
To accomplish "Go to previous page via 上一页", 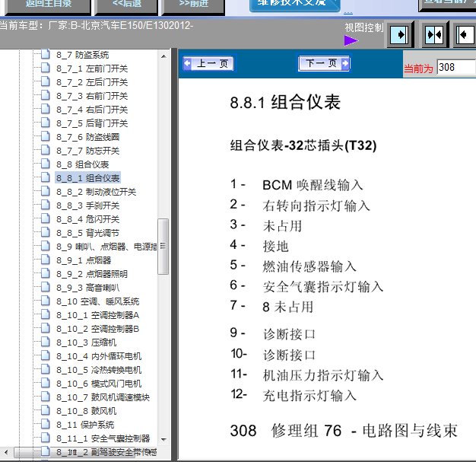I will pyautogui.click(x=208, y=63).
